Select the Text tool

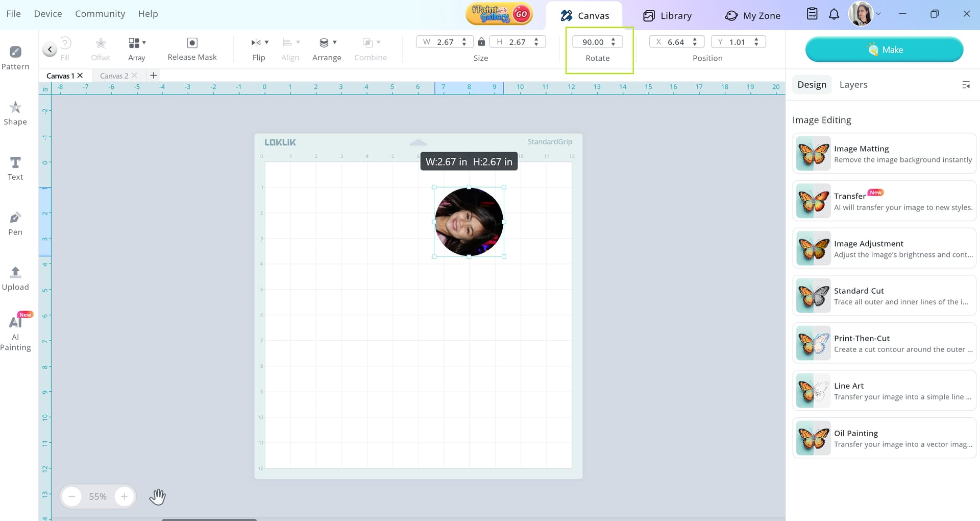coord(15,168)
